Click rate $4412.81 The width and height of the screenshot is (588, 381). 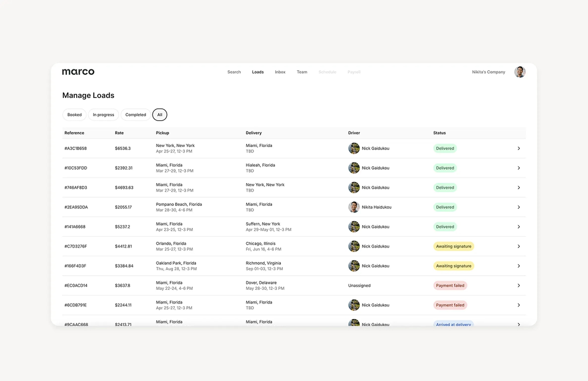123,246
